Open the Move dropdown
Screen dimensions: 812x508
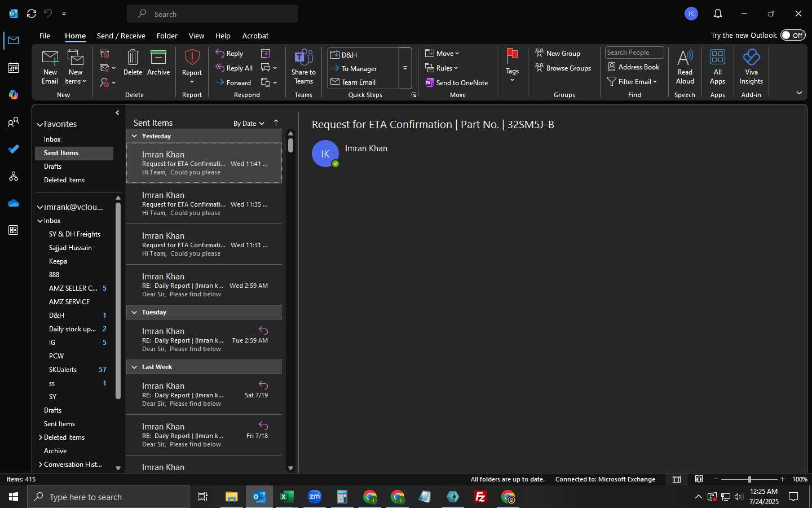click(443, 54)
